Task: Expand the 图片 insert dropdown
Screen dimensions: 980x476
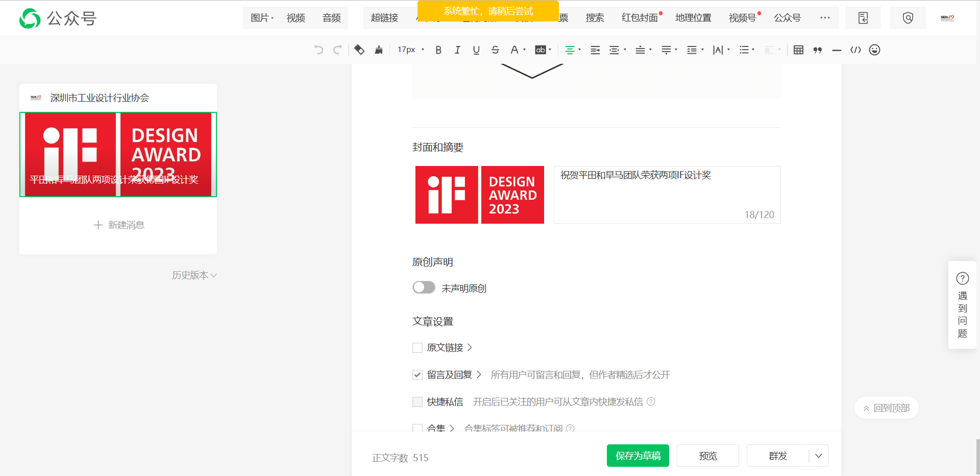Action: coord(262,18)
